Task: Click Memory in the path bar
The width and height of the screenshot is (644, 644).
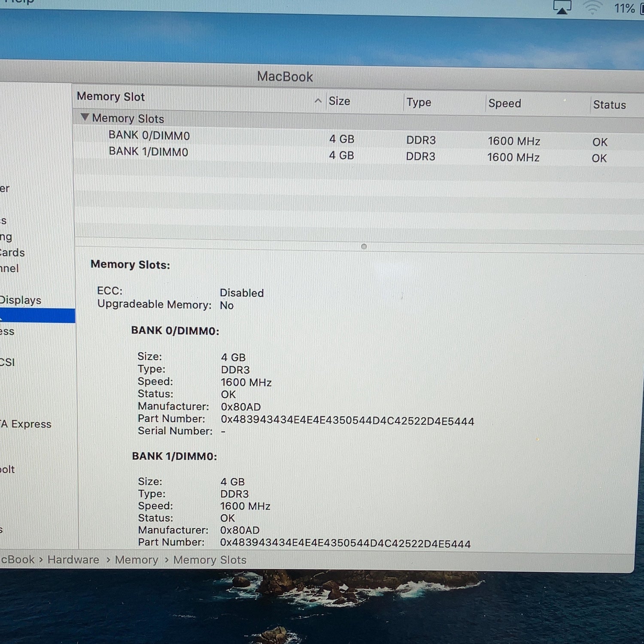Action: coord(137,560)
